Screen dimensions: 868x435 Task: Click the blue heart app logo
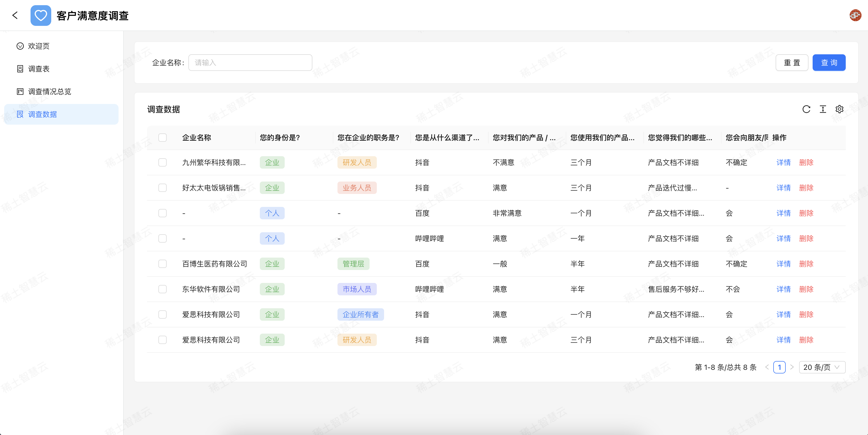41,16
